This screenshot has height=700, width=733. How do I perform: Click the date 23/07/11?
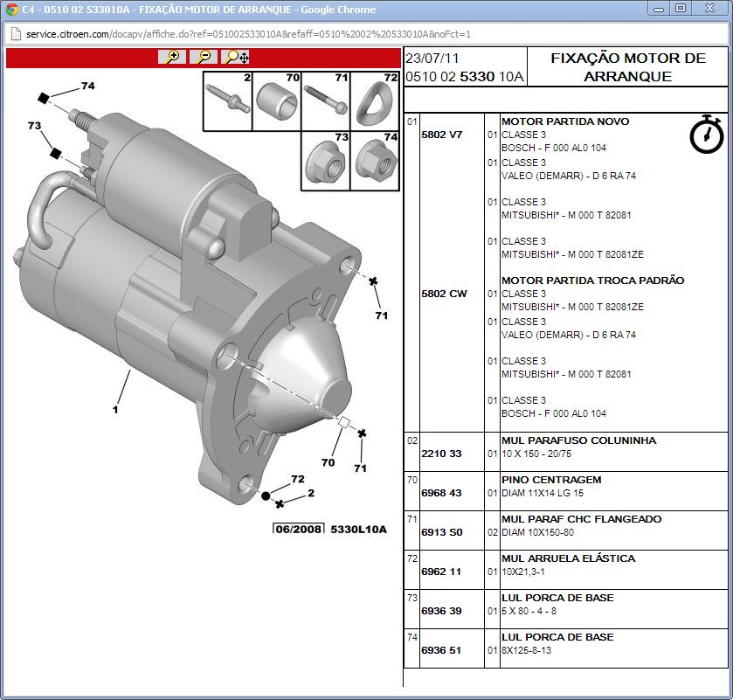(x=432, y=59)
